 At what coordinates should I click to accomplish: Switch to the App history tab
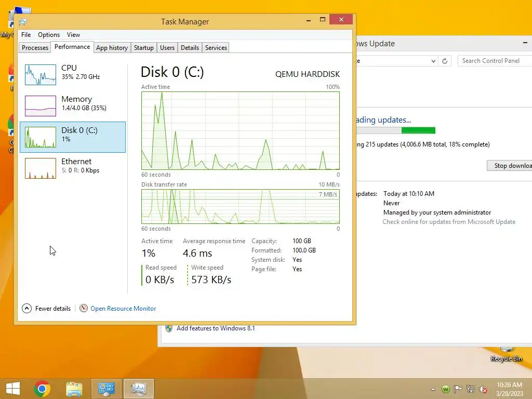pos(112,47)
